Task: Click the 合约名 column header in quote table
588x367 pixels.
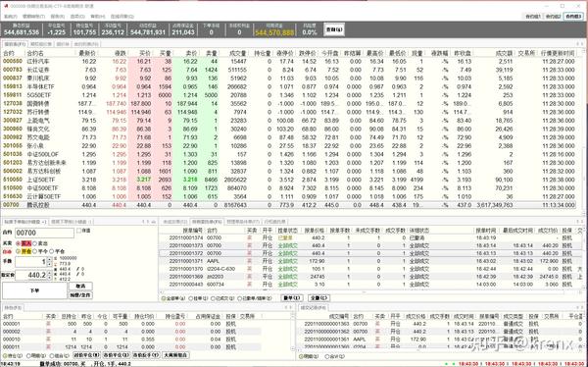Action: click(x=35, y=53)
